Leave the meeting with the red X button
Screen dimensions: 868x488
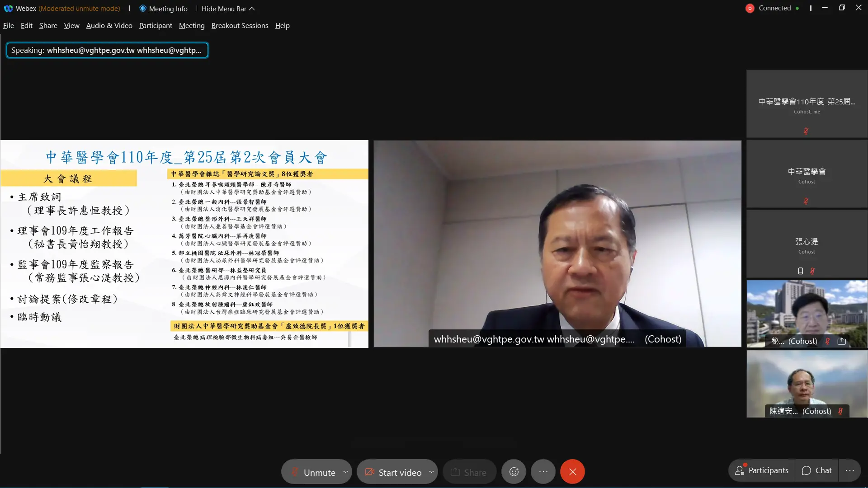[572, 471]
